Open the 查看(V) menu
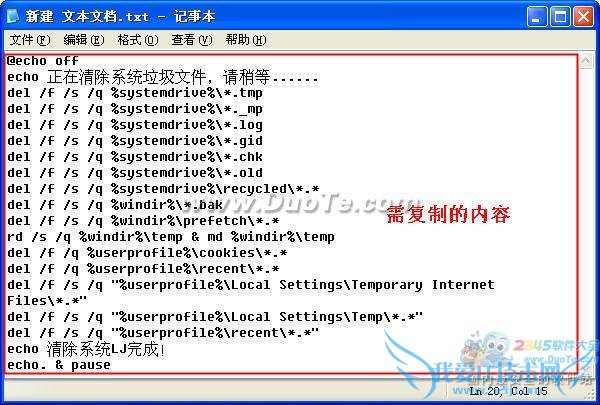The width and height of the screenshot is (600, 405). pyautogui.click(x=192, y=40)
